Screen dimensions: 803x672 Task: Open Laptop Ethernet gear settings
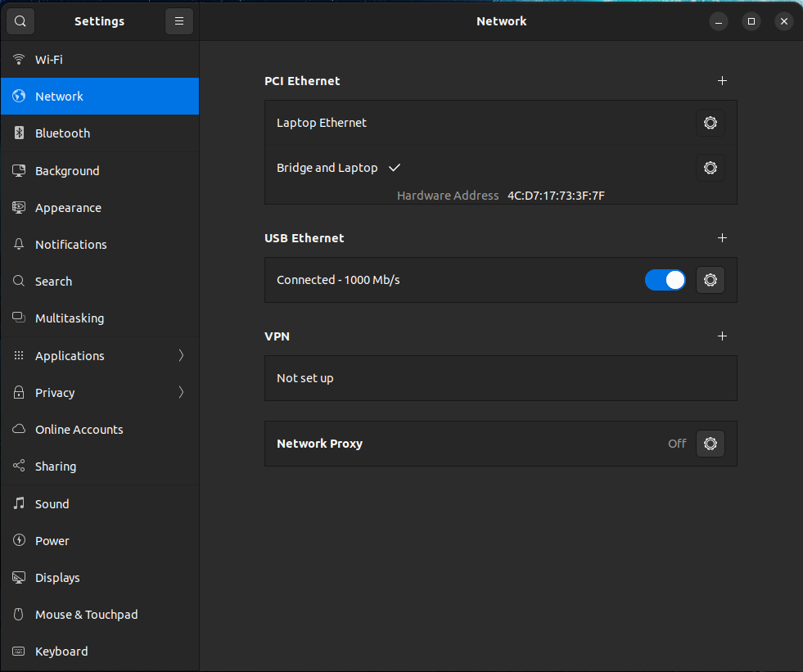click(x=710, y=123)
